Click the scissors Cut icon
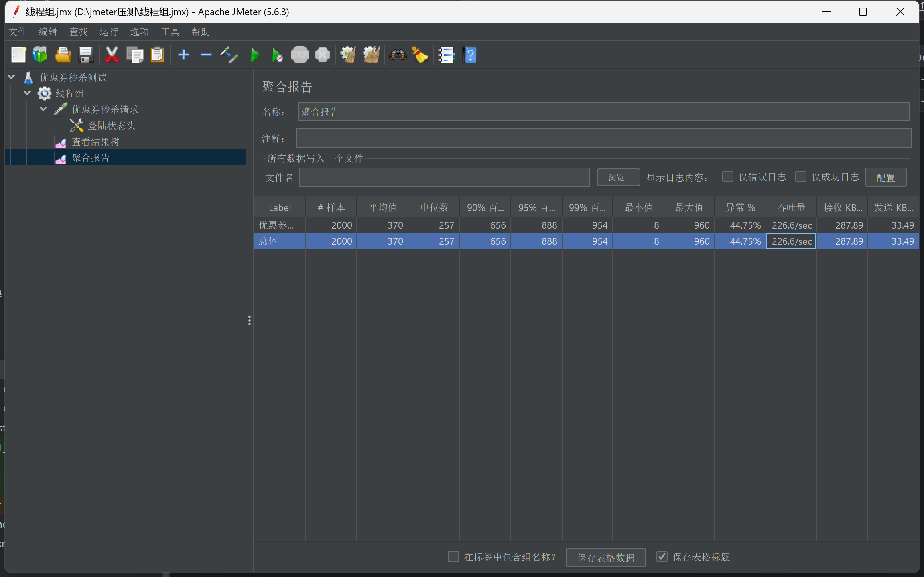 click(x=112, y=55)
